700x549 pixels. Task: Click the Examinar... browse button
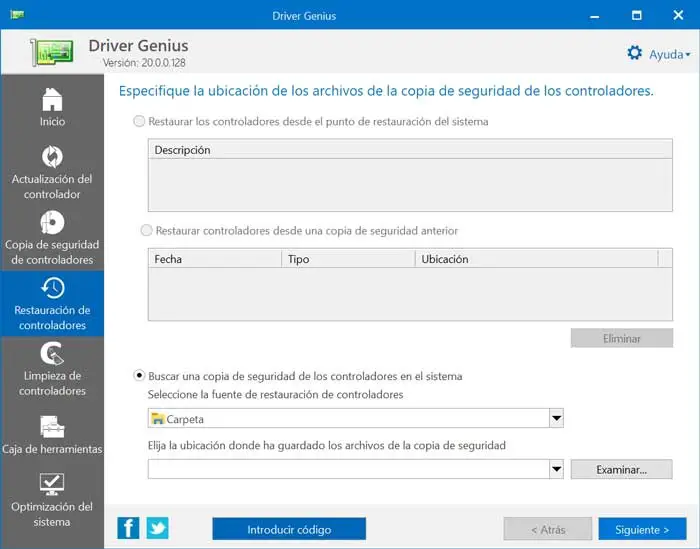pyautogui.click(x=621, y=470)
